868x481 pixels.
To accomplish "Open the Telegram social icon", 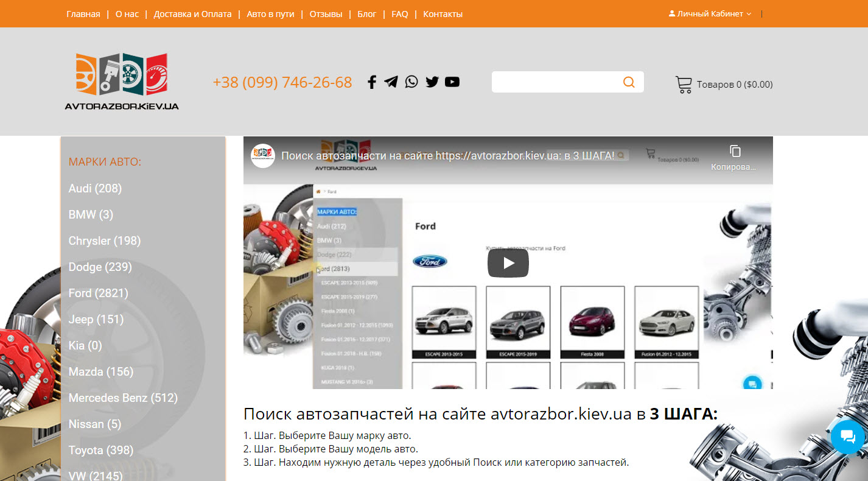I will (391, 82).
